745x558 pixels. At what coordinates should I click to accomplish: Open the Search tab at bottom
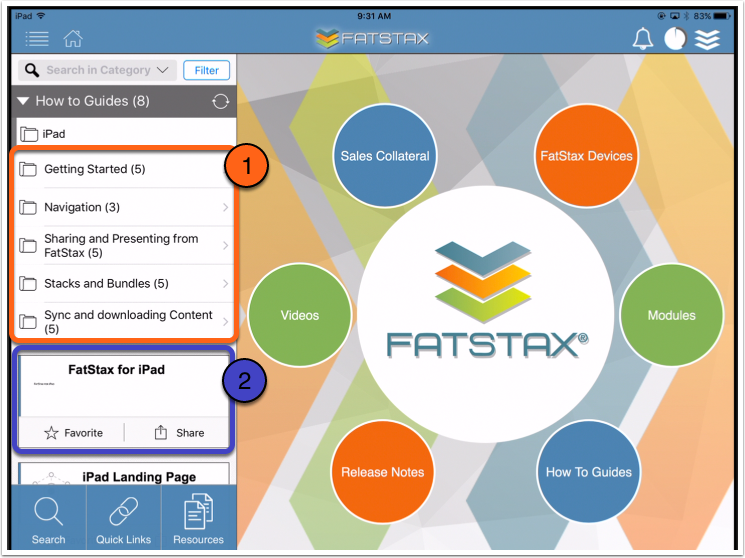[x=48, y=518]
